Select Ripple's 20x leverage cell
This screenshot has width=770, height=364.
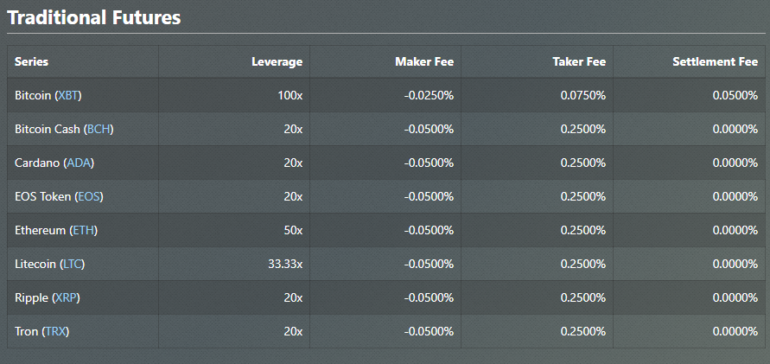click(293, 298)
